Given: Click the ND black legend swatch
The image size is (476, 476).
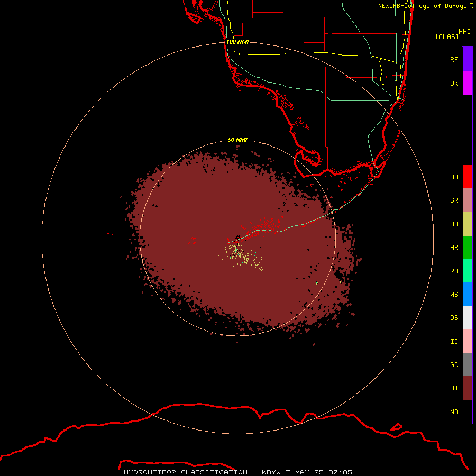Looking at the screenshot, I should (467, 411).
